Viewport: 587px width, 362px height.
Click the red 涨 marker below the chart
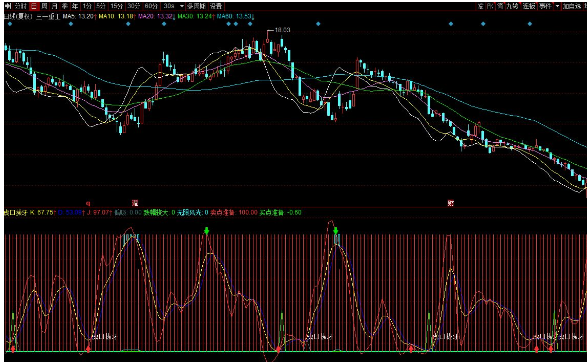coord(135,203)
